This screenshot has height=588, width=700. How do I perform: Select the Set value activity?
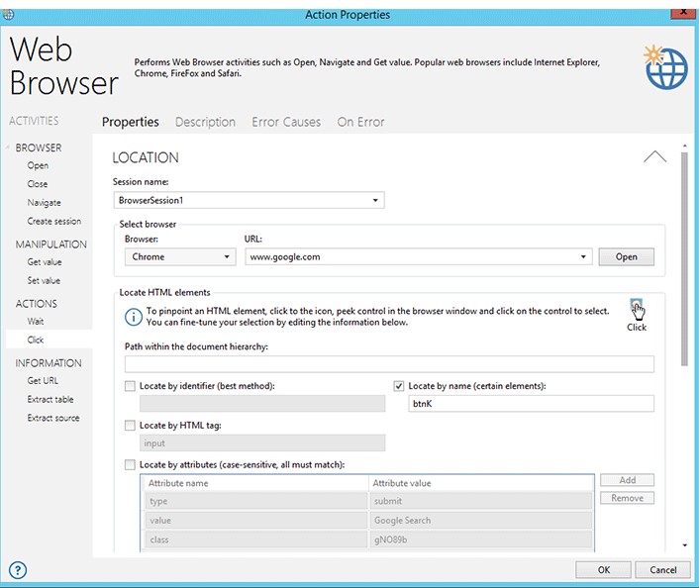tap(44, 280)
